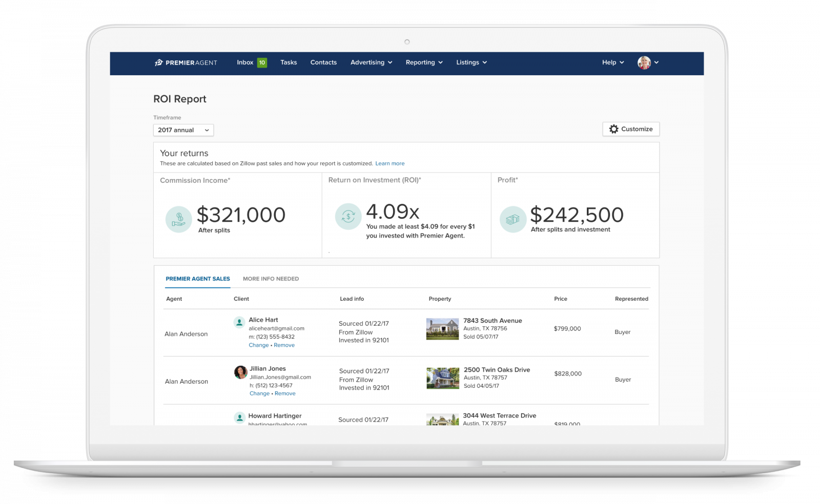Click Change link for Jillian Jones

[x=259, y=393]
